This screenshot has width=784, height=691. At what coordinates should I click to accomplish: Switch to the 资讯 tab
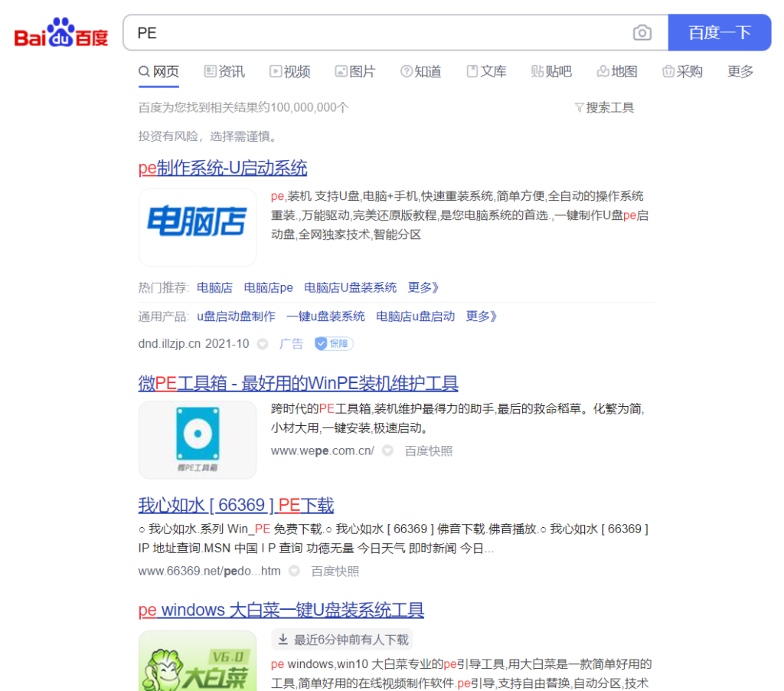[224, 71]
